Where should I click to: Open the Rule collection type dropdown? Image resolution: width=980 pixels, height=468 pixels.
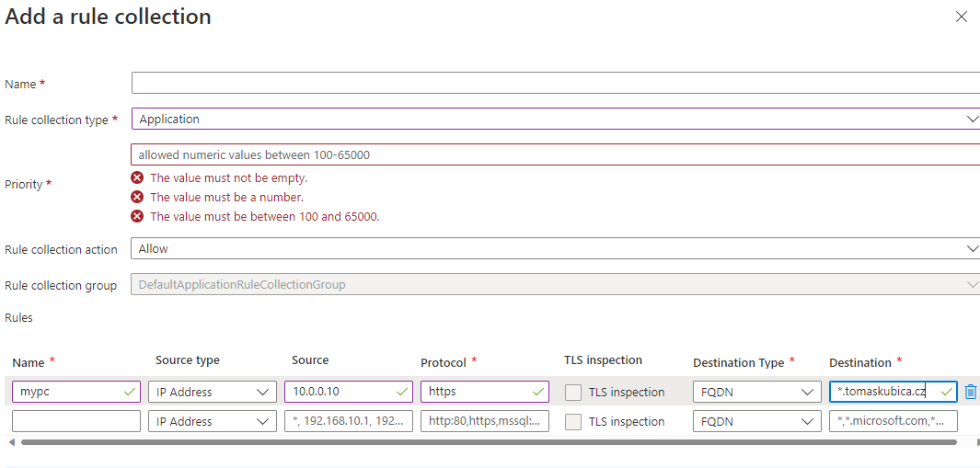(x=556, y=119)
